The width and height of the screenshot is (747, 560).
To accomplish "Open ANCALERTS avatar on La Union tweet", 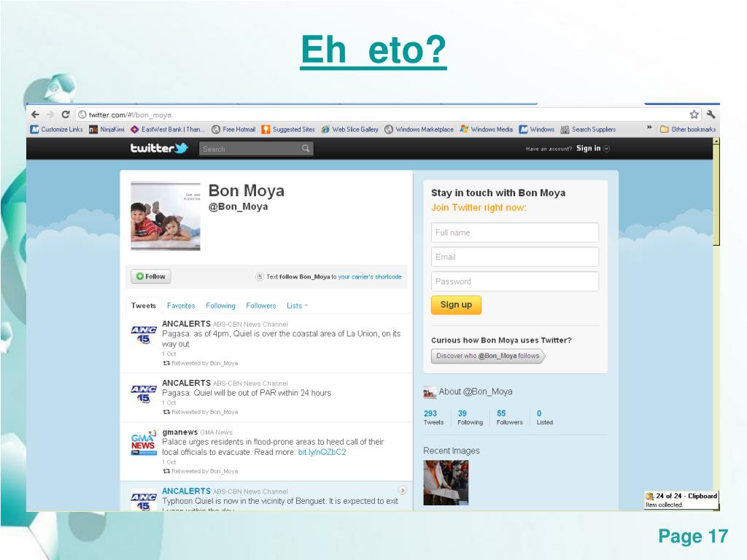I will (x=144, y=335).
